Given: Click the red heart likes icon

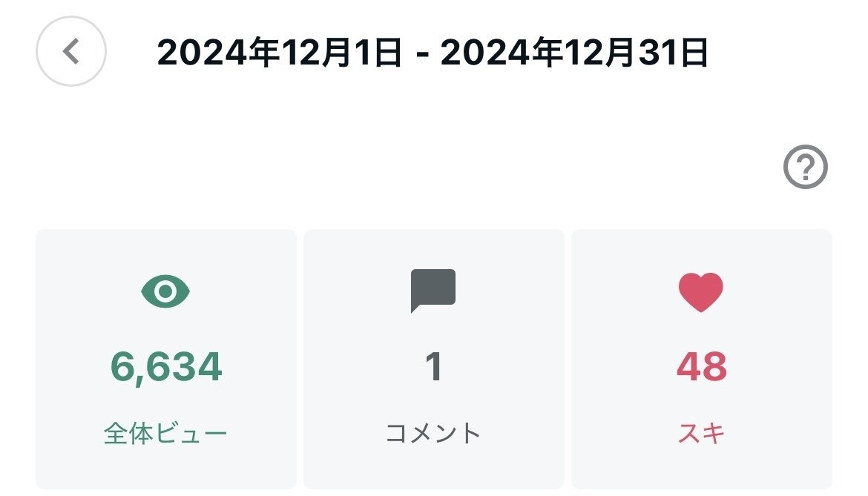Looking at the screenshot, I should 700,291.
